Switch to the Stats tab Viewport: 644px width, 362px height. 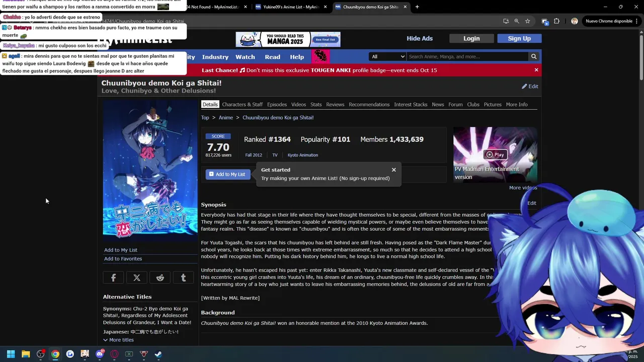click(x=316, y=105)
